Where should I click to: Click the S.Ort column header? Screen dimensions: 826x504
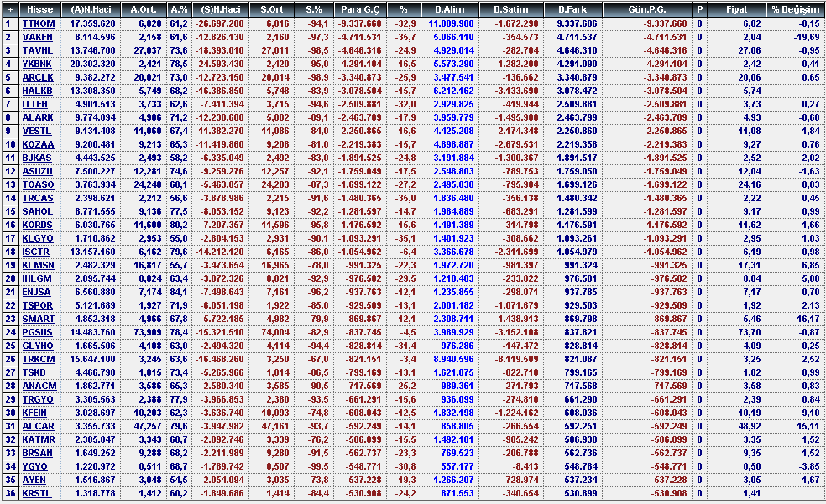click(271, 9)
